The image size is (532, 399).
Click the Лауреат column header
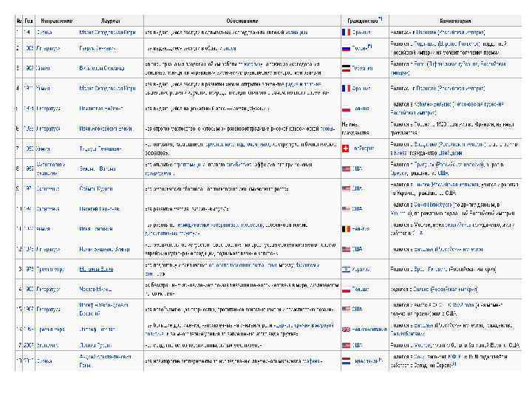[x=111, y=21]
